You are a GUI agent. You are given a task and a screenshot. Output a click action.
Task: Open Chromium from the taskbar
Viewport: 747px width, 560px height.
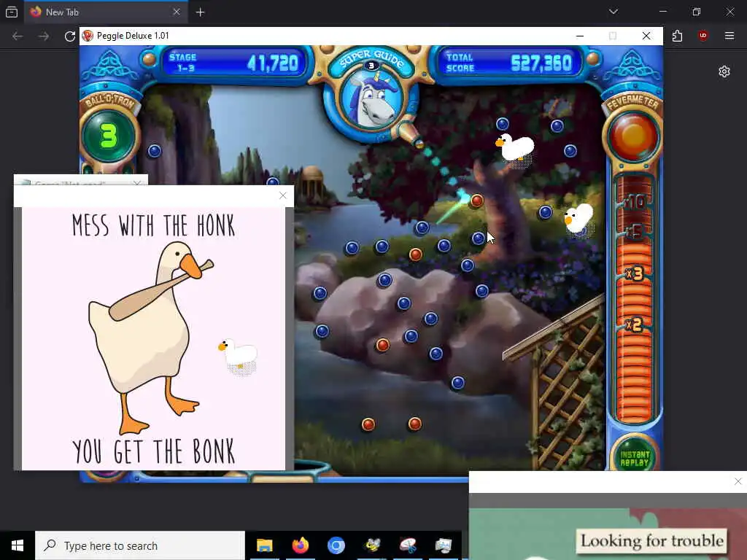pos(336,545)
